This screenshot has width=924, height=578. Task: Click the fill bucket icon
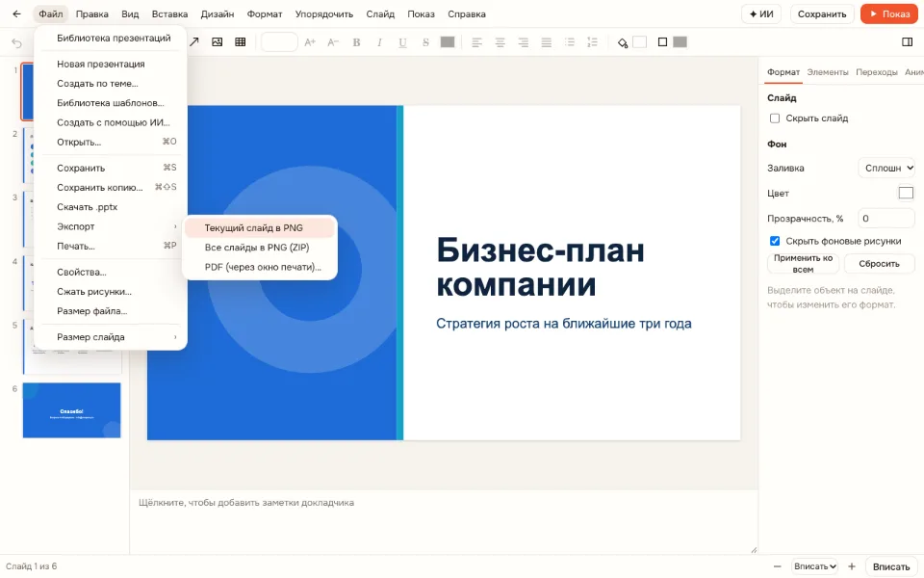(x=623, y=42)
